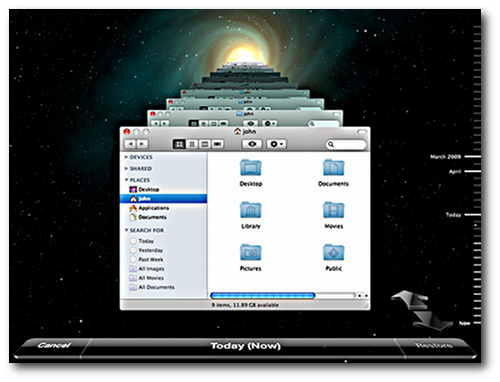Select the Public folder icon
The height and width of the screenshot is (382, 500).
[x=333, y=252]
